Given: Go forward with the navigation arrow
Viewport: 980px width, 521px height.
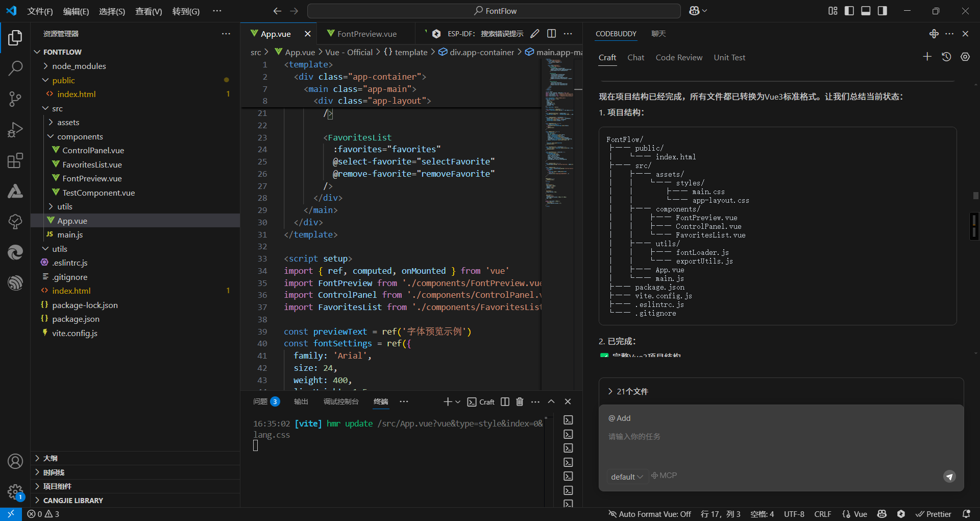Looking at the screenshot, I should [294, 11].
